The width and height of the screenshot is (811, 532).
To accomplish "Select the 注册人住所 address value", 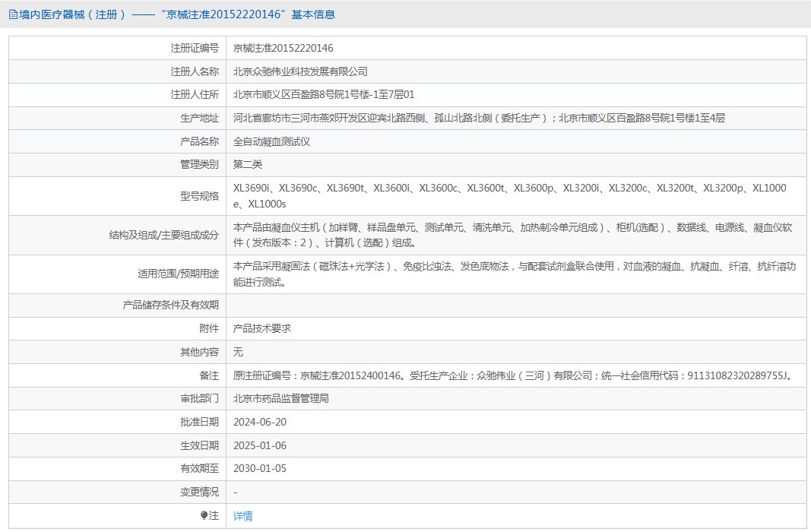I will (323, 95).
